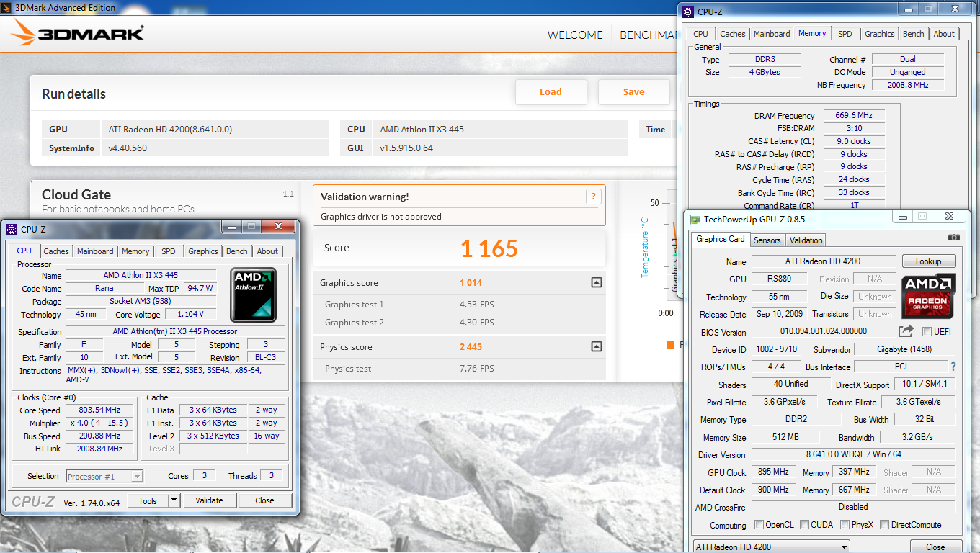
Task: Open SPD tab in bottom CPU-Z window
Action: tap(168, 251)
